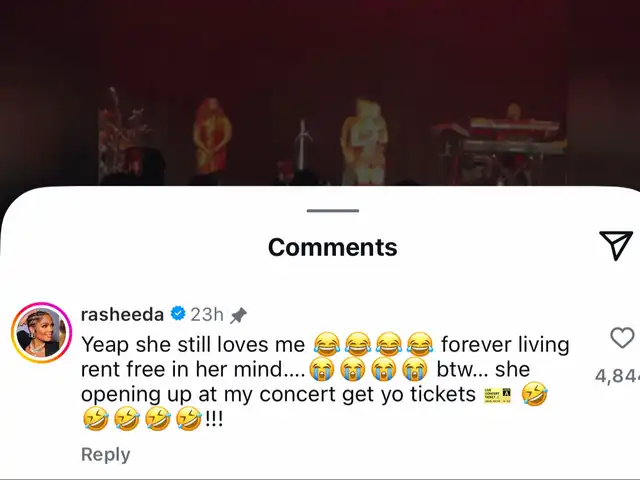Viewport: 640px width, 480px height.
Task: Tap the paper plane share icon
Action: (616, 245)
